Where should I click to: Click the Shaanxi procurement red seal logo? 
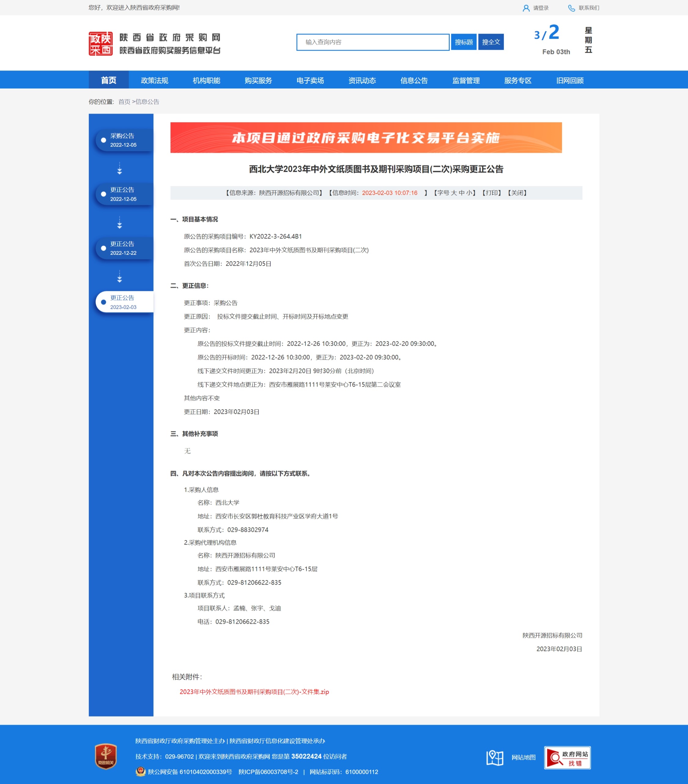[101, 44]
